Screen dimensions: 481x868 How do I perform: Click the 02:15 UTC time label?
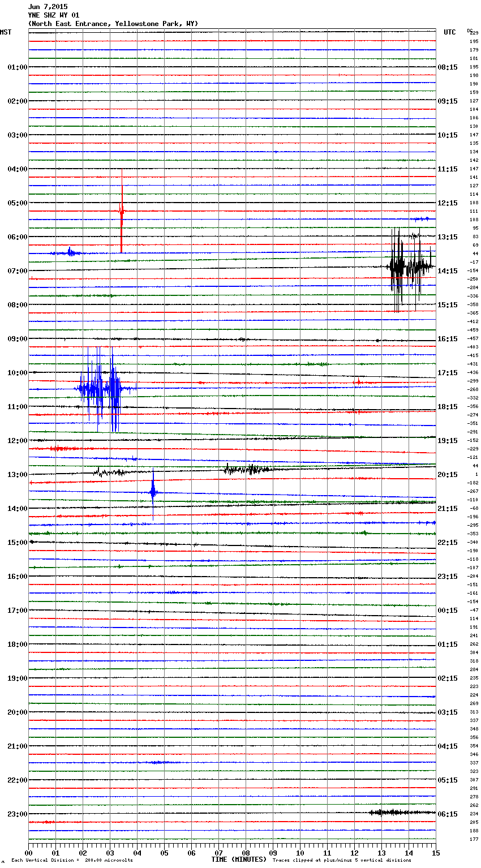tap(448, 678)
